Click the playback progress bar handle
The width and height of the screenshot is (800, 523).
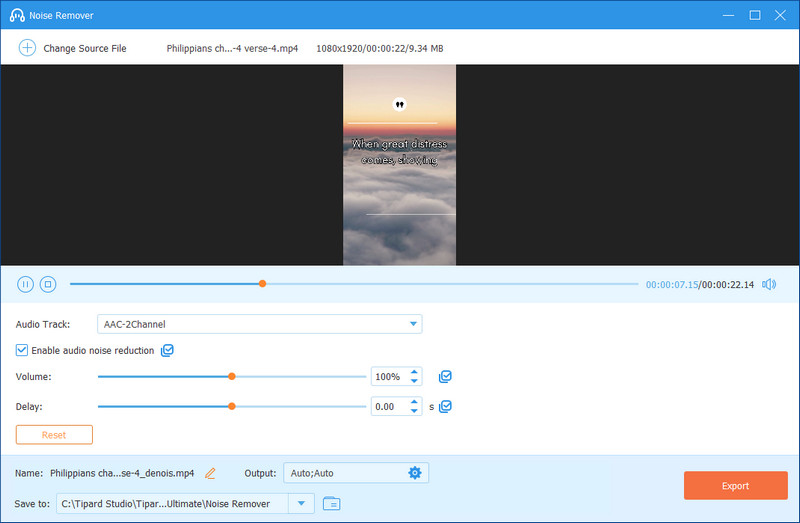click(262, 284)
